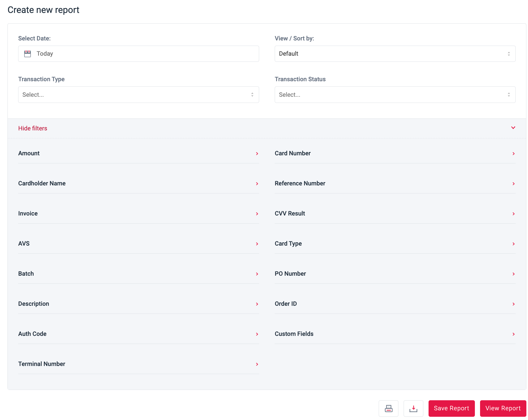Collapse filters using the red down chevron
This screenshot has width=528, height=420.
513,128
